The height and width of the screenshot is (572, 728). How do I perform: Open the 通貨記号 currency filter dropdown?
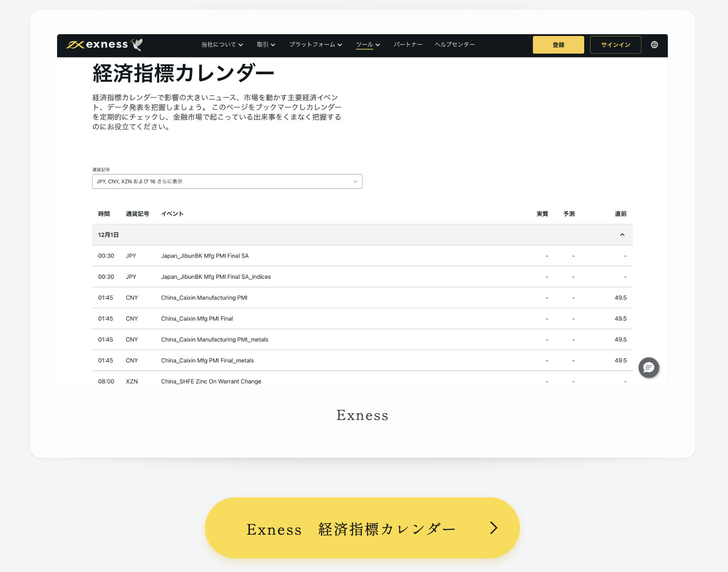(227, 182)
